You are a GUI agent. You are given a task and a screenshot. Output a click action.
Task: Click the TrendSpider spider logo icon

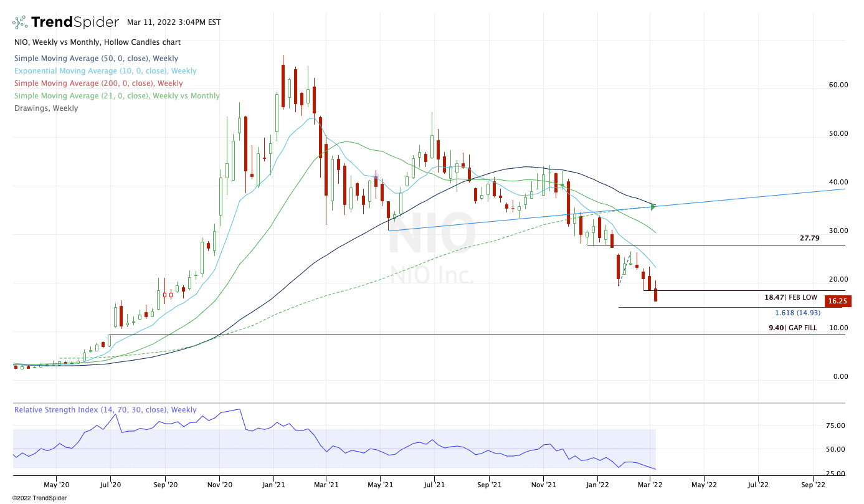click(x=21, y=22)
